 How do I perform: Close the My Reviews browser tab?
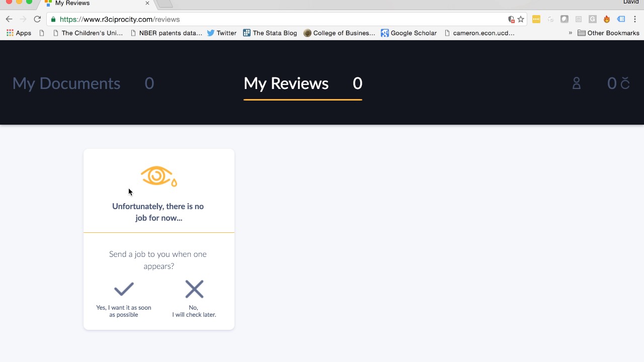[147, 3]
